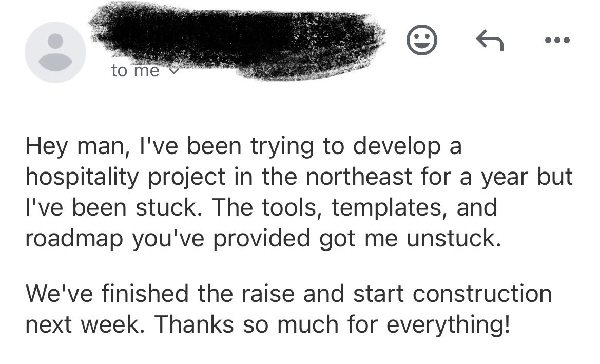Click the "to me" recipient label
600x364 pixels.
coord(135,70)
